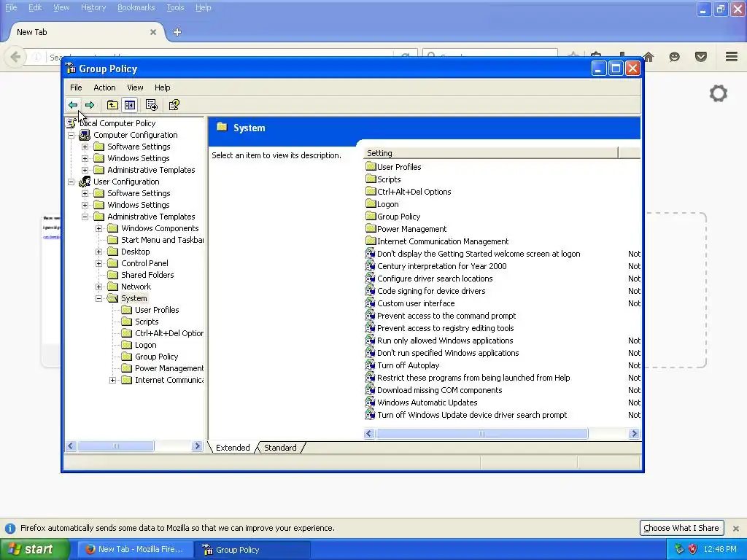Open Firefox Bookmarks menu
The width and height of the screenshot is (747, 560).
pos(136,7)
